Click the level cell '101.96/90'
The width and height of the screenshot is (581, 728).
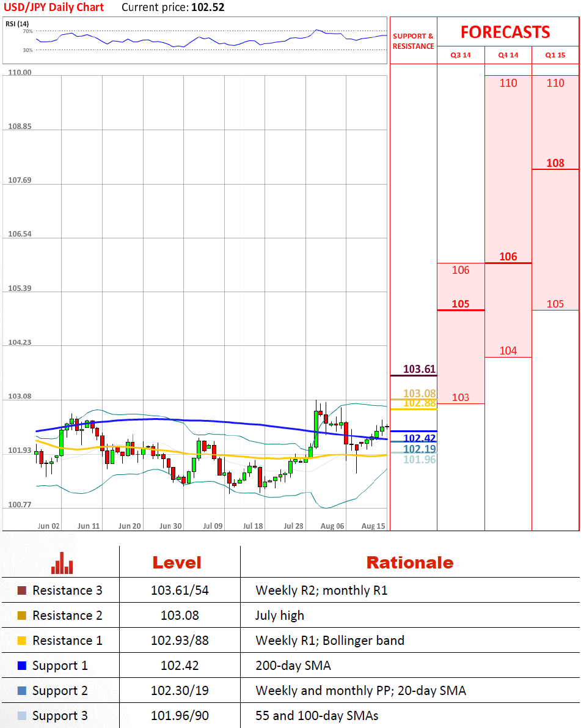tap(180, 715)
